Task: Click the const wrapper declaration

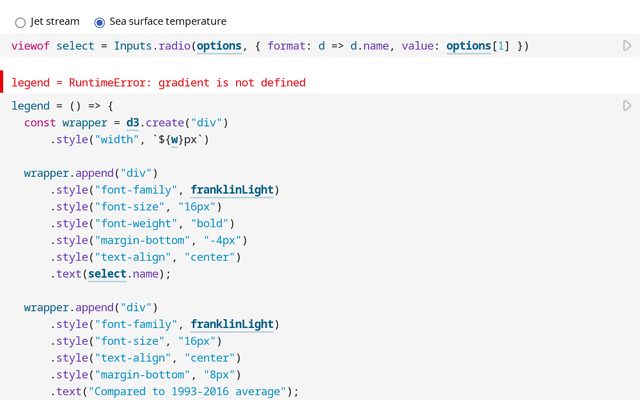Action: tap(60, 123)
